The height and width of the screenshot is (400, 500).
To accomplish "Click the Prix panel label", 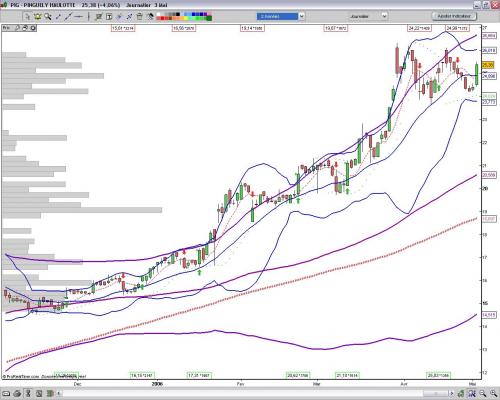I will tap(7, 28).
